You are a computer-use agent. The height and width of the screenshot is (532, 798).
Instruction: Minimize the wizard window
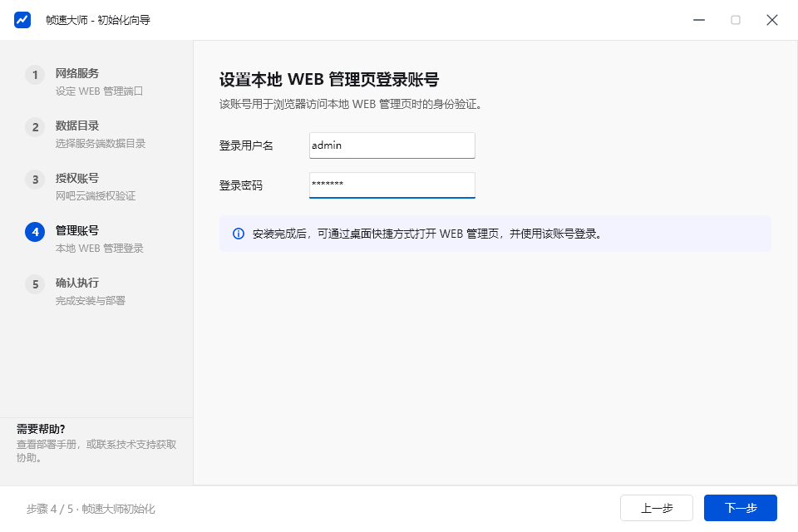click(x=699, y=20)
